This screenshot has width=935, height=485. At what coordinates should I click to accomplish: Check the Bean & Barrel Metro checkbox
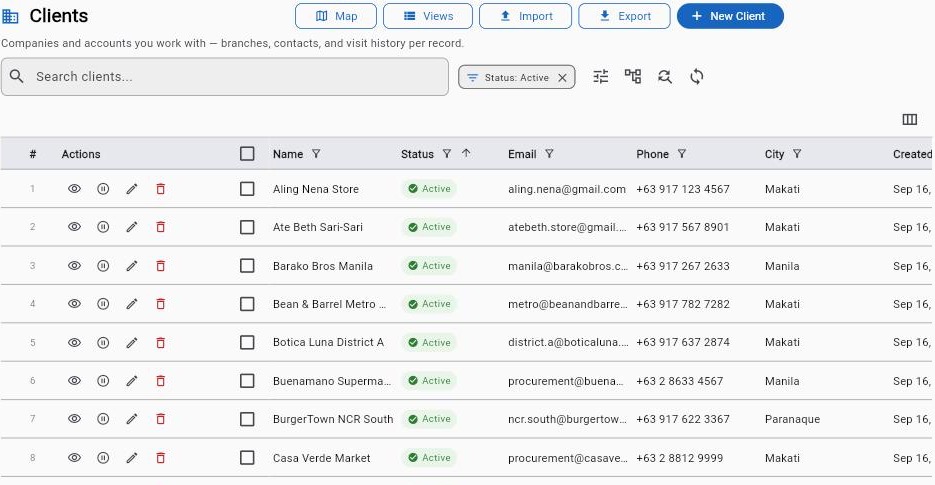pos(247,304)
